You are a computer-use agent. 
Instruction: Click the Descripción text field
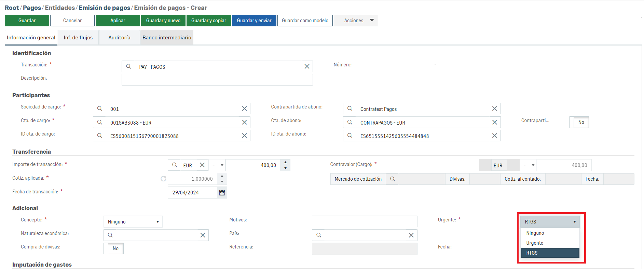(217, 80)
